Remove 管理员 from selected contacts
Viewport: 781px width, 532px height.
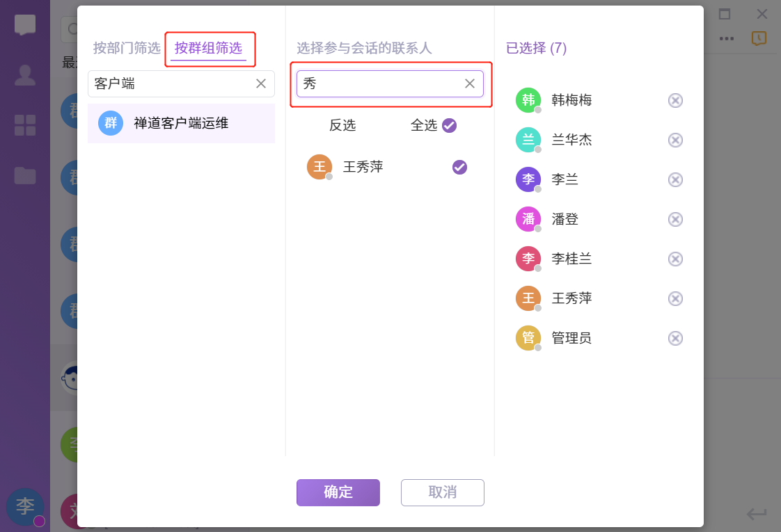coord(675,338)
